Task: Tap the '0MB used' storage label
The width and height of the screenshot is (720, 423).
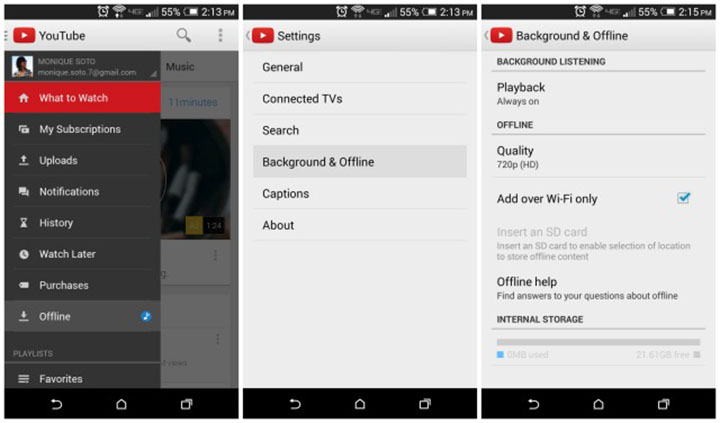Action: (x=527, y=355)
